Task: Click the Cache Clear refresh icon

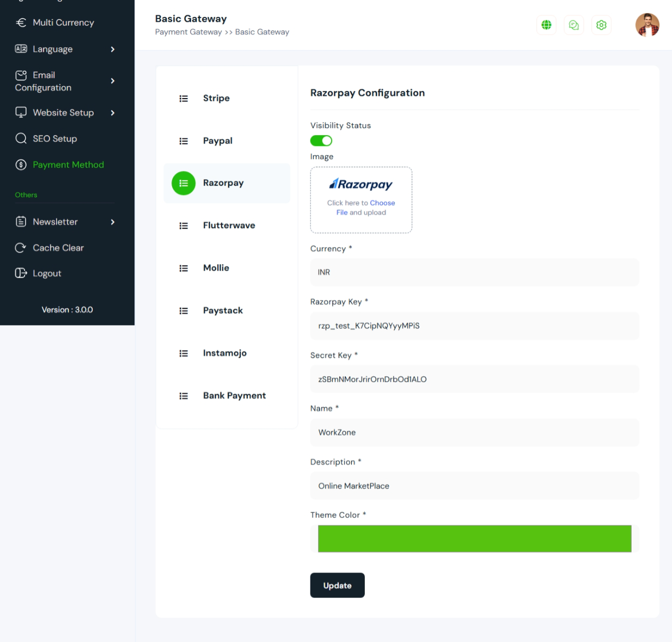Action: (21, 248)
